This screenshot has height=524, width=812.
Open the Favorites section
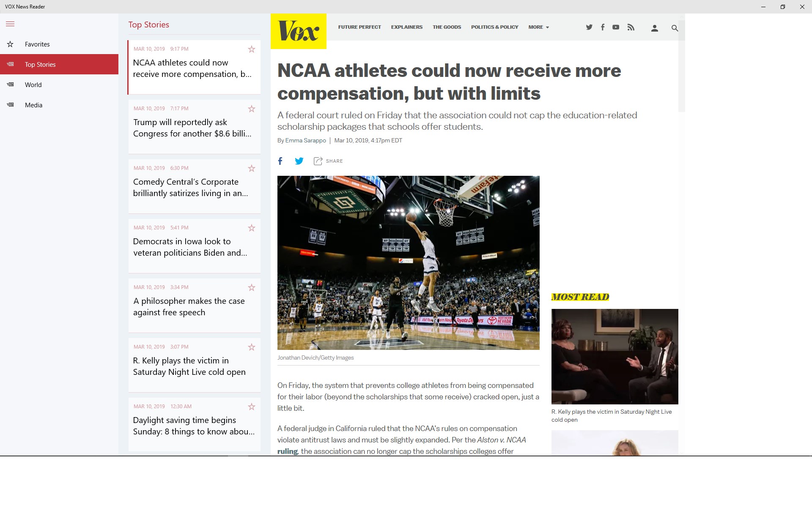[37, 44]
